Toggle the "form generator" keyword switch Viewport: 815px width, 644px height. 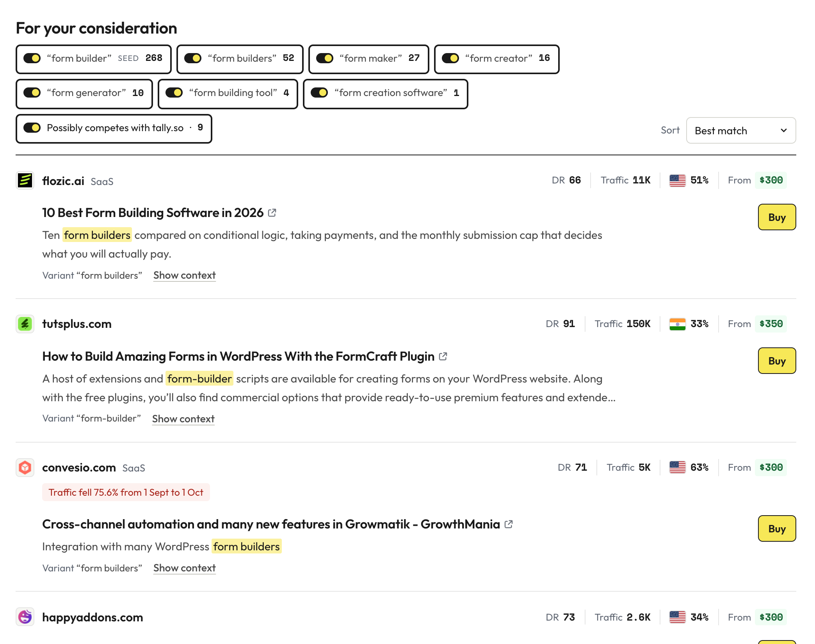click(x=32, y=93)
